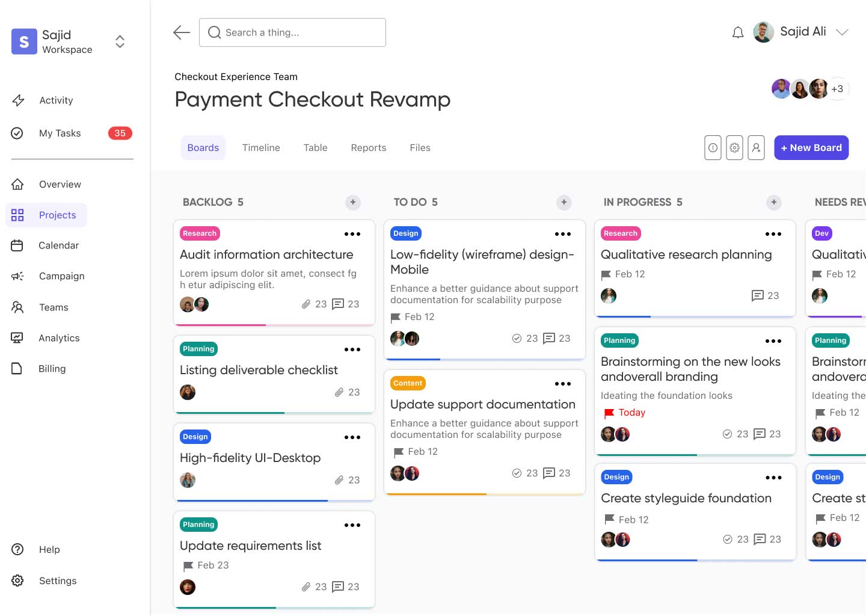Screen dimensions: 866x616
Task: Click the + New Board button
Action: tap(811, 148)
